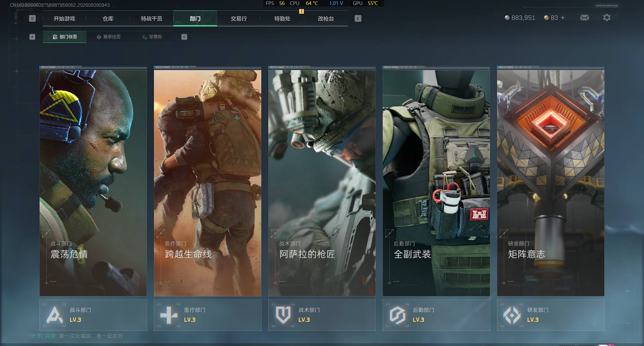Click the 全副武装 title text

(412, 254)
